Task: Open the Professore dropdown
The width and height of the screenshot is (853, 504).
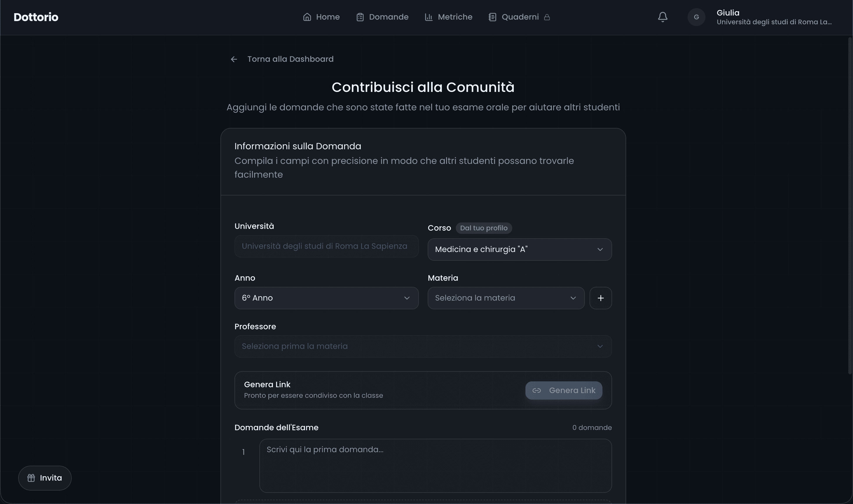Action: [423, 347]
